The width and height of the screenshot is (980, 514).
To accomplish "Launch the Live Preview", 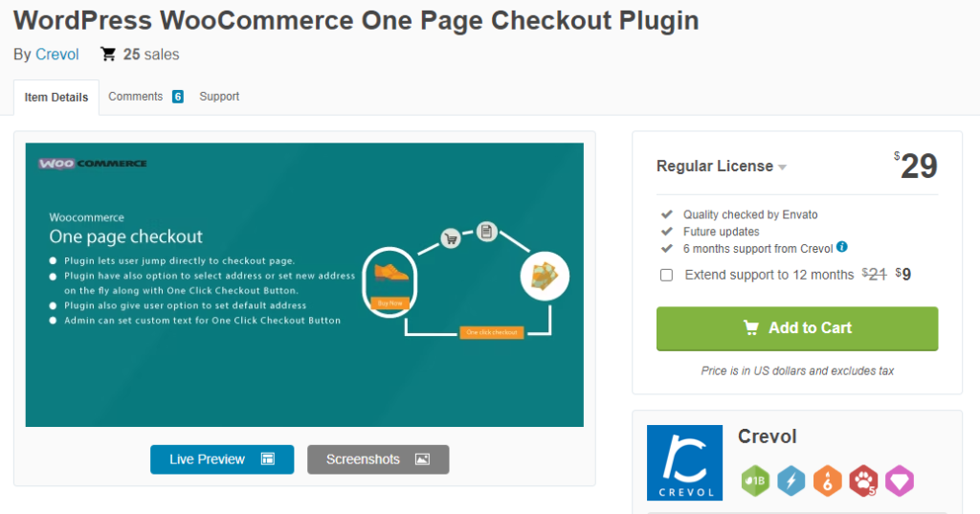I will tap(222, 459).
